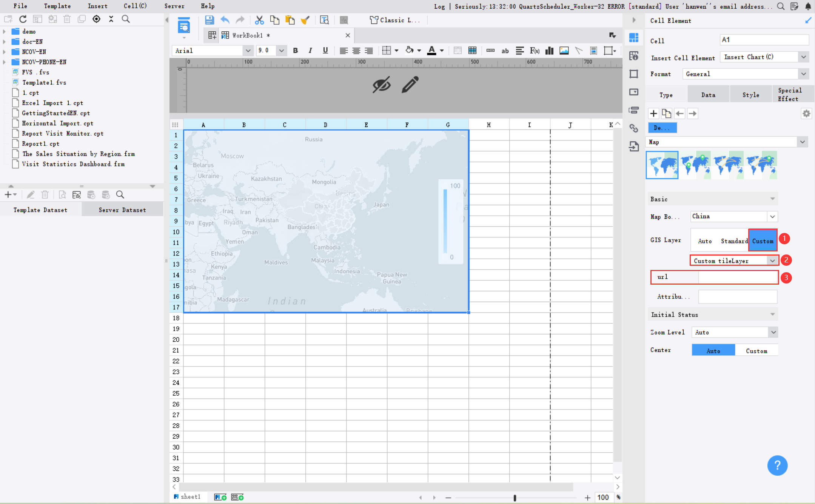Select Standard GIS Layer option
The width and height of the screenshot is (815, 504).
(734, 241)
